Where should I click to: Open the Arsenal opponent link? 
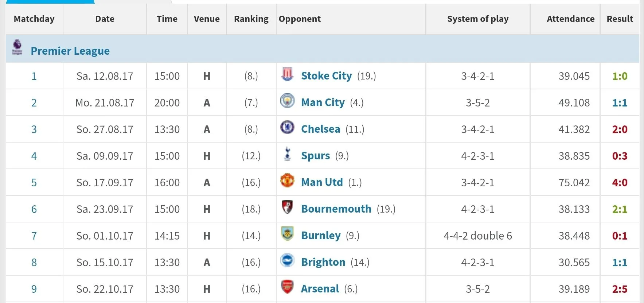pos(320,289)
